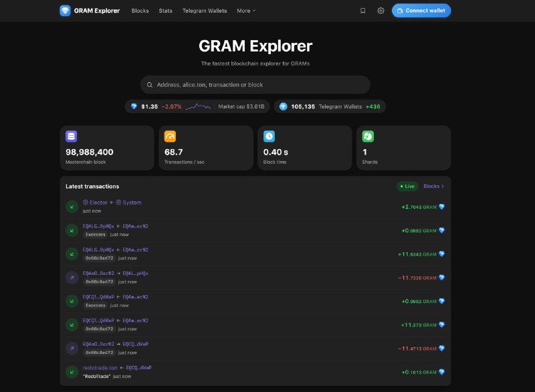Toggle the Live updates indicator
This screenshot has height=392, width=535.
point(407,186)
